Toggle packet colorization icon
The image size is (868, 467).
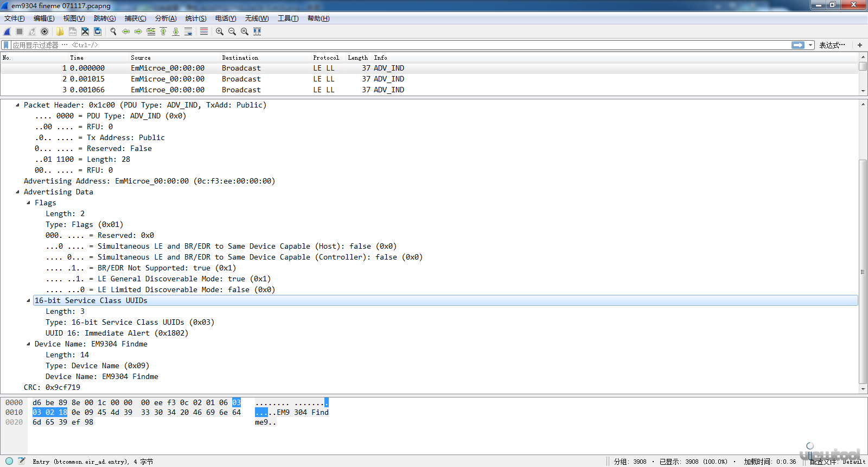point(204,31)
